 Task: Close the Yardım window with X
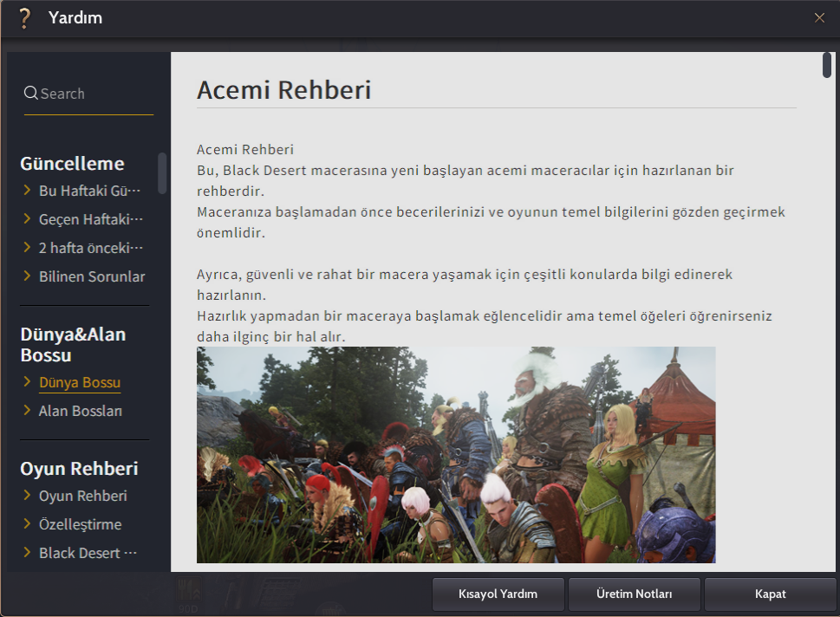coord(819,17)
